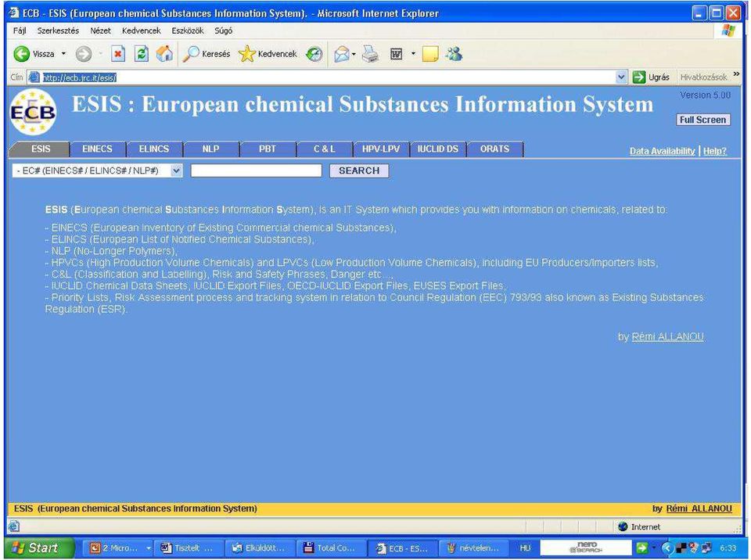
Task: Switch to the PBT tab
Action: pyautogui.click(x=268, y=149)
